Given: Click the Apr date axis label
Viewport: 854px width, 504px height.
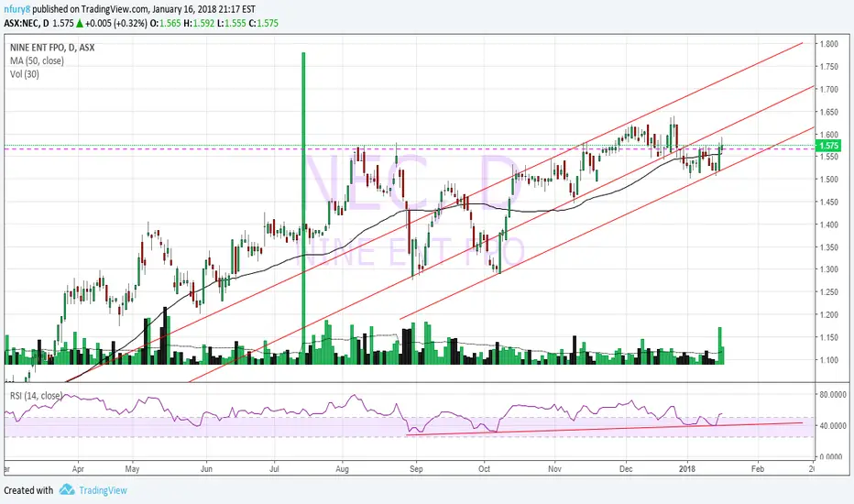Looking at the screenshot, I should click(x=78, y=468).
